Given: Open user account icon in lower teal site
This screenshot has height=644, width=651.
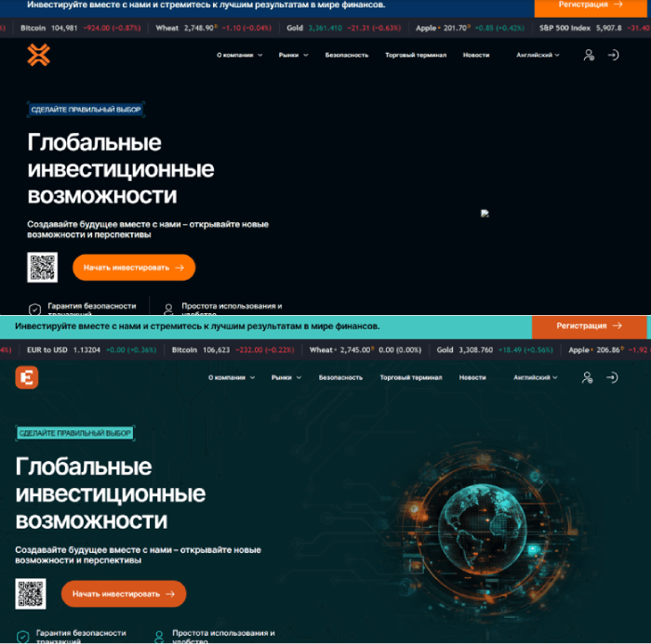Looking at the screenshot, I should pos(587,377).
